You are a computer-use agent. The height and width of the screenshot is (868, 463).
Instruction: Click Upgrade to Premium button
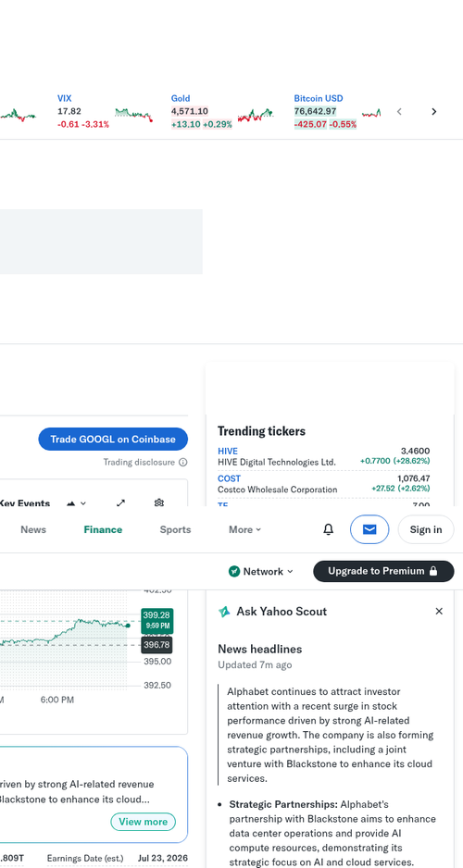pos(383,571)
